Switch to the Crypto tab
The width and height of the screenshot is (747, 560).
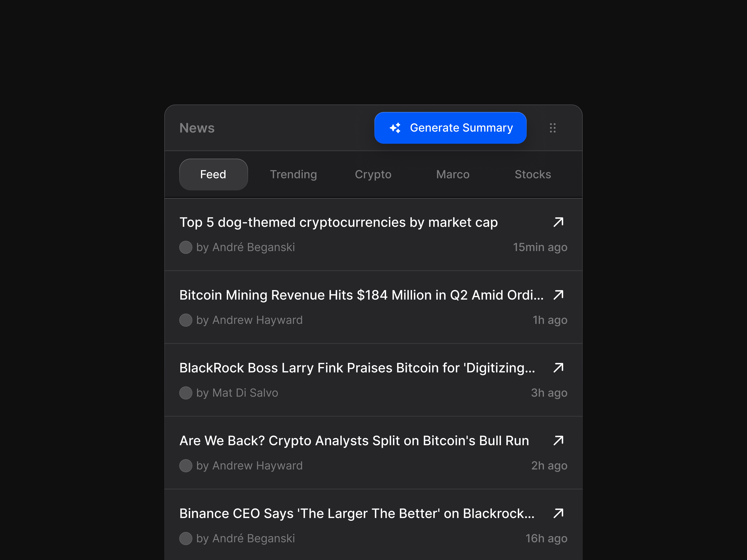coord(373,174)
